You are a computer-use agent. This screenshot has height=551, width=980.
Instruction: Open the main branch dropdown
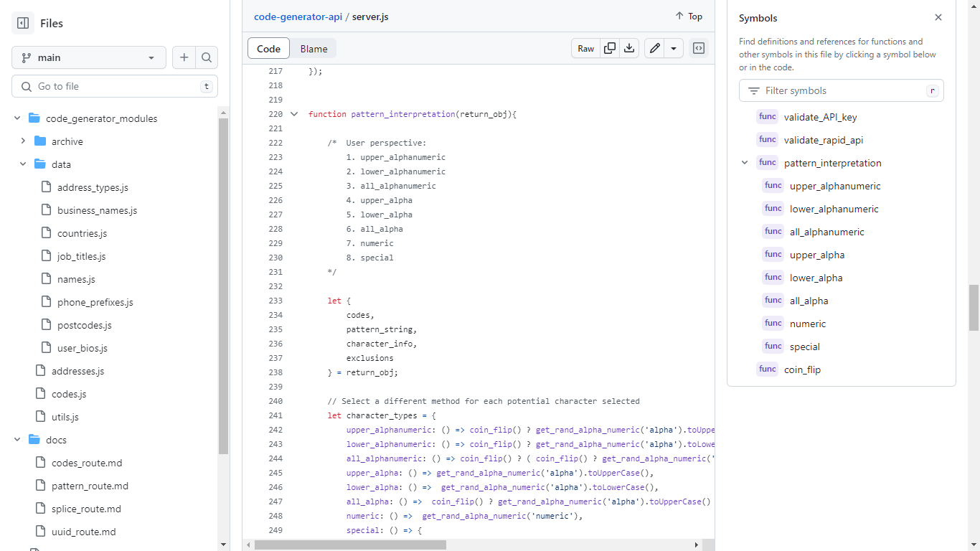(89, 57)
